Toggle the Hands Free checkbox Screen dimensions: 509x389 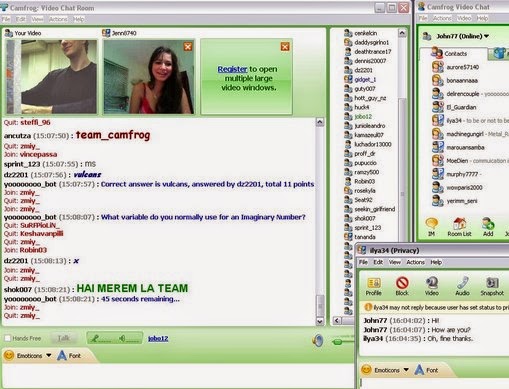[7, 338]
